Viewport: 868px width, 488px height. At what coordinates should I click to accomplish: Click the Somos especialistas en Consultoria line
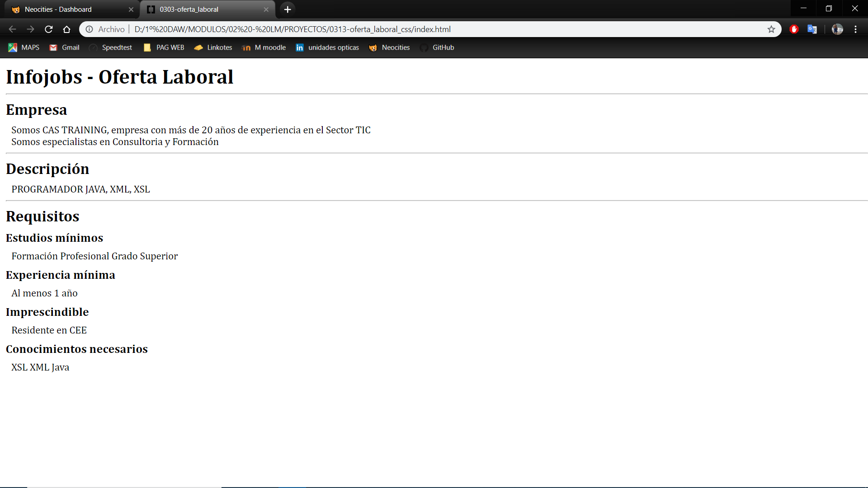pyautogui.click(x=115, y=142)
